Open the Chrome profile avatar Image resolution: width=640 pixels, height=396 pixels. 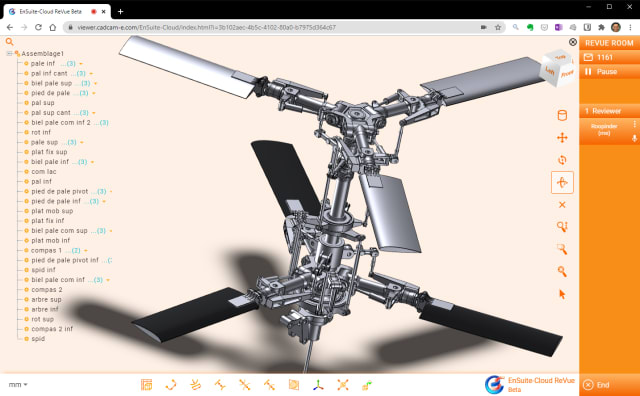[616, 27]
